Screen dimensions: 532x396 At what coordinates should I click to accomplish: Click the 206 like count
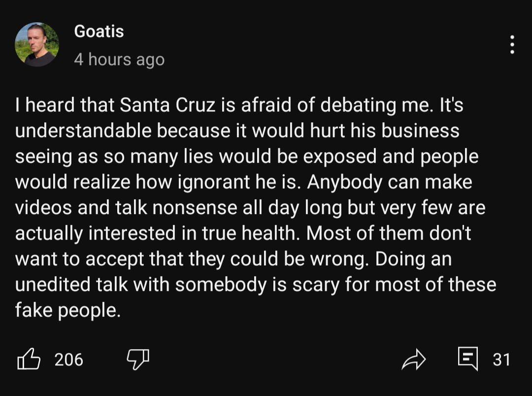(69, 360)
